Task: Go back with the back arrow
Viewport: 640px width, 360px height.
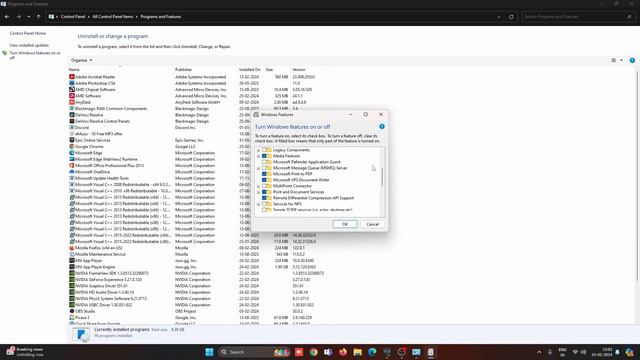Action: [x=7, y=17]
